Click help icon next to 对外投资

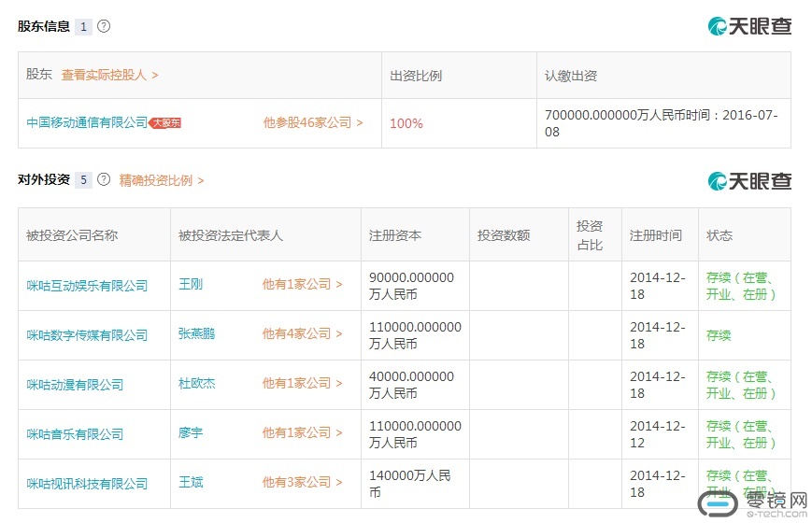104,179
